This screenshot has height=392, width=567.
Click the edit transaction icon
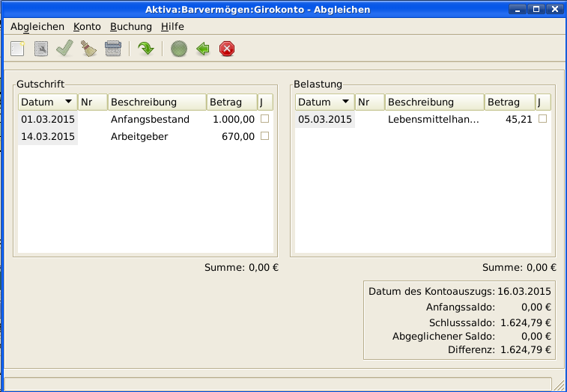click(41, 49)
